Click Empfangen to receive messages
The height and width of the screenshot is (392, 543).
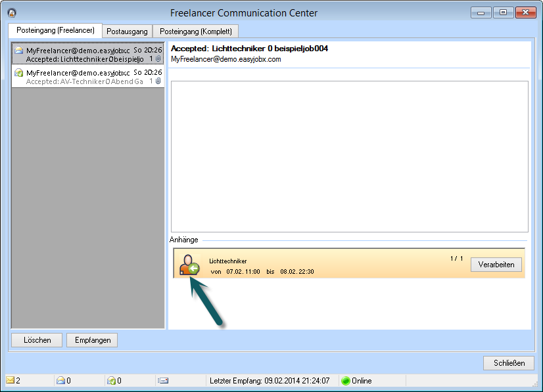click(x=92, y=340)
